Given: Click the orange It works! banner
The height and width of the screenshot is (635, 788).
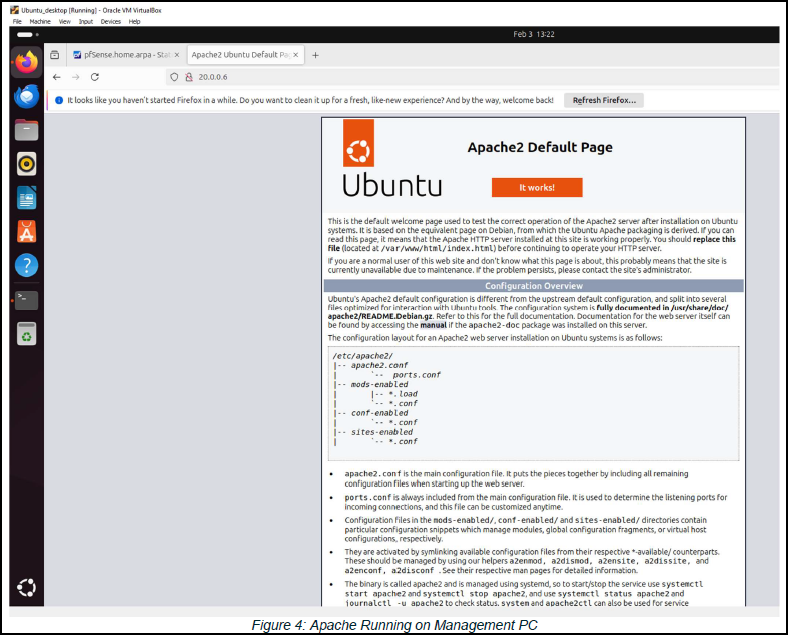Looking at the screenshot, I should point(537,187).
